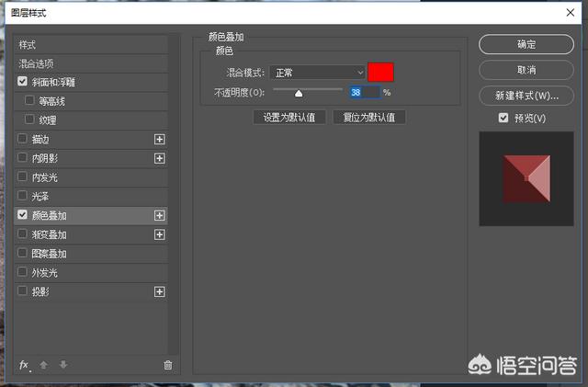Toggle the 预览(V) checkbox

(x=503, y=118)
